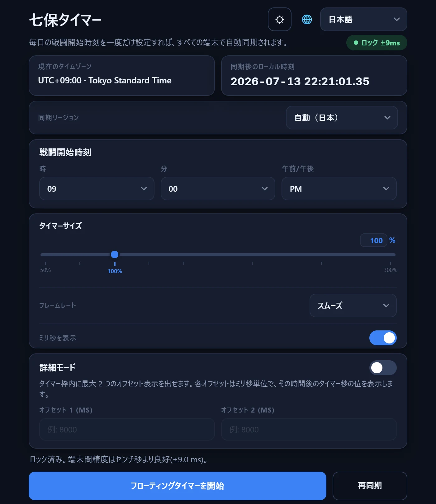Click the 再同期 button
This screenshot has width=436, height=504.
pos(370,486)
